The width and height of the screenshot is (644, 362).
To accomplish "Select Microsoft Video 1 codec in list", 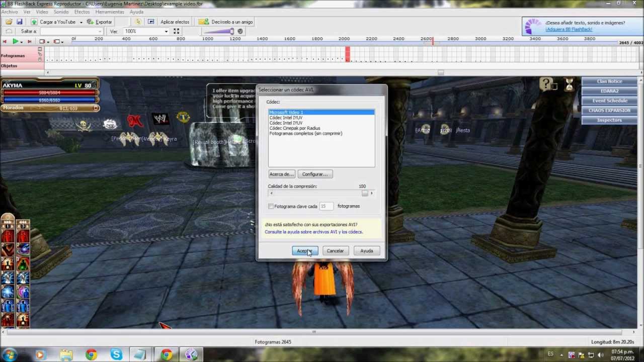I will coord(321,112).
